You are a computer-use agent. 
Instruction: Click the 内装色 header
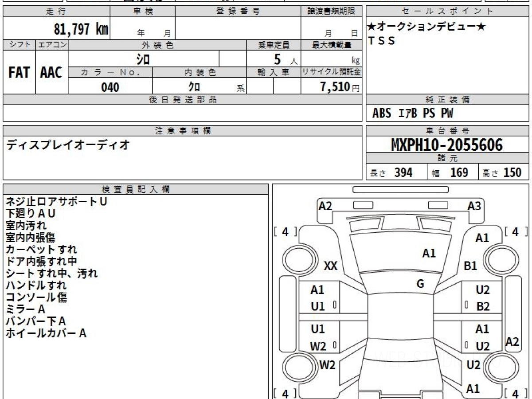[199, 73]
